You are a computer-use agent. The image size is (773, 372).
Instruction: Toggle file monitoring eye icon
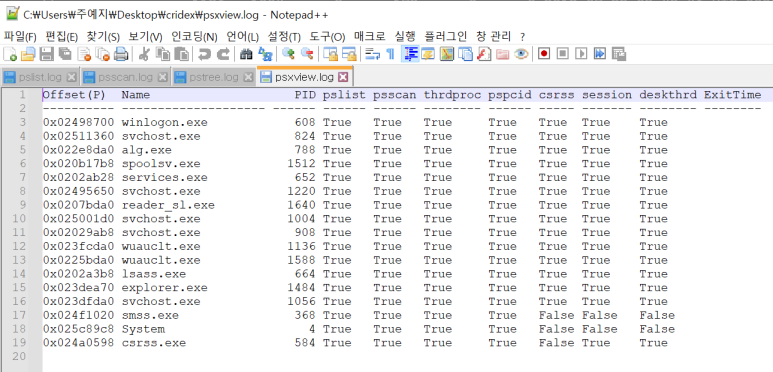click(521, 54)
